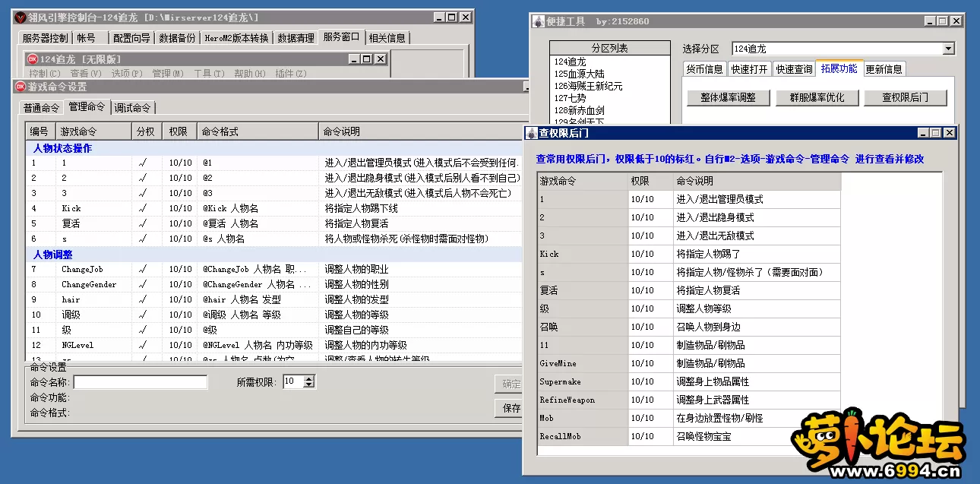980x484 pixels.
Task: Open the 插件(Z) menu
Action: click(291, 74)
